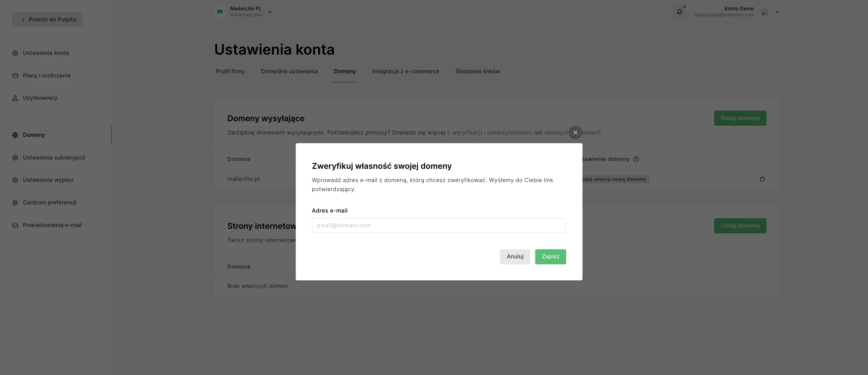Open the o weryfikacji i uwierzytelnieniu link
Image resolution: width=868 pixels, height=375 pixels.
[x=489, y=133]
